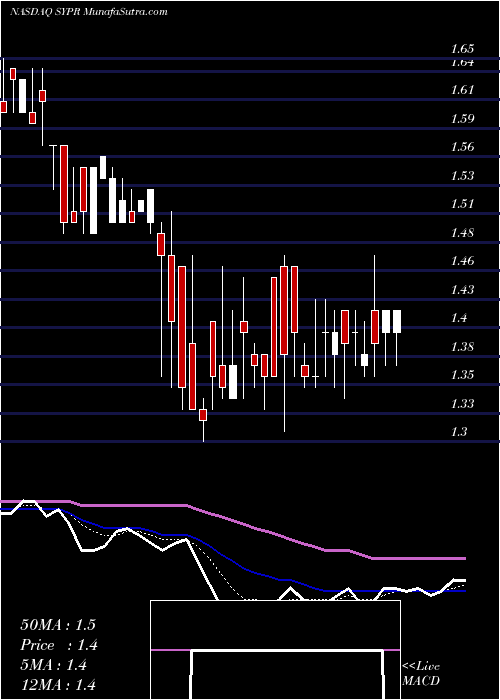Click the 1.65 price axis label
Screen dimensions: 500x700
click(x=462, y=49)
